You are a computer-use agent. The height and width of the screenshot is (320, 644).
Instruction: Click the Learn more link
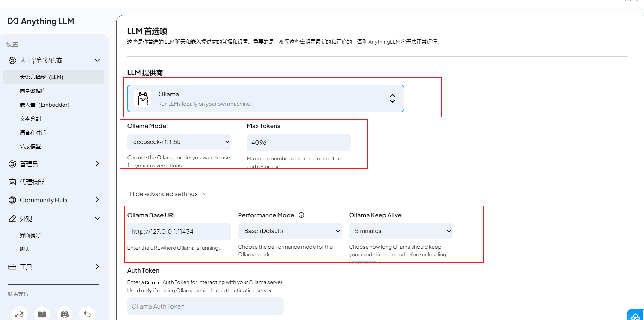365,263
